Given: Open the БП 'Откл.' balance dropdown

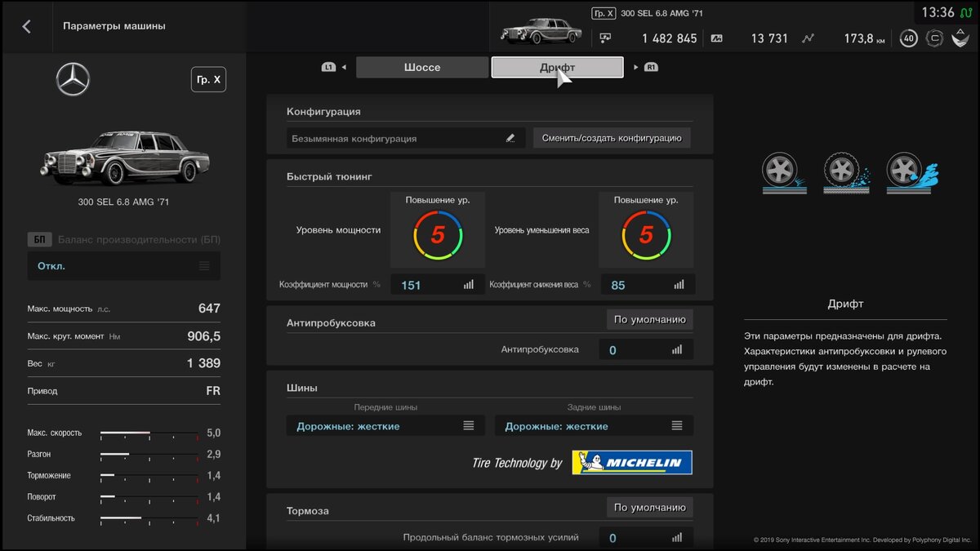Looking at the screenshot, I should click(123, 265).
